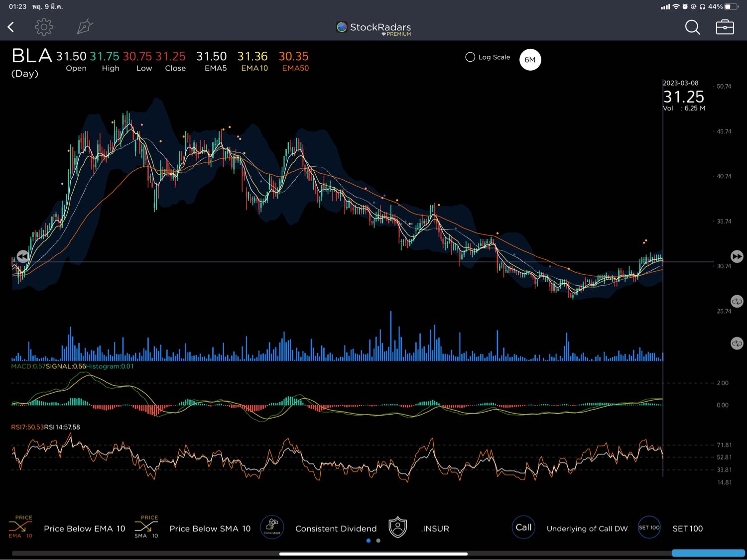The width and height of the screenshot is (747, 560).
Task: Open chart settings gear icon
Action: tap(44, 27)
